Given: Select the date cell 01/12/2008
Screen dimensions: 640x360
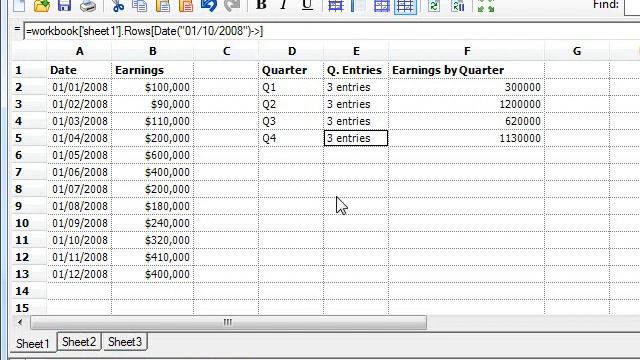Looking at the screenshot, I should click(79, 274).
